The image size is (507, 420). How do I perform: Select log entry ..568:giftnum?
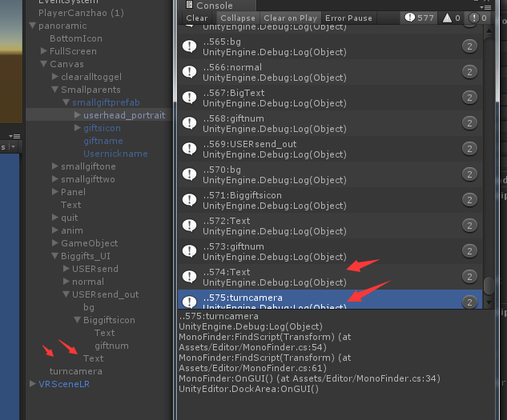(330, 123)
